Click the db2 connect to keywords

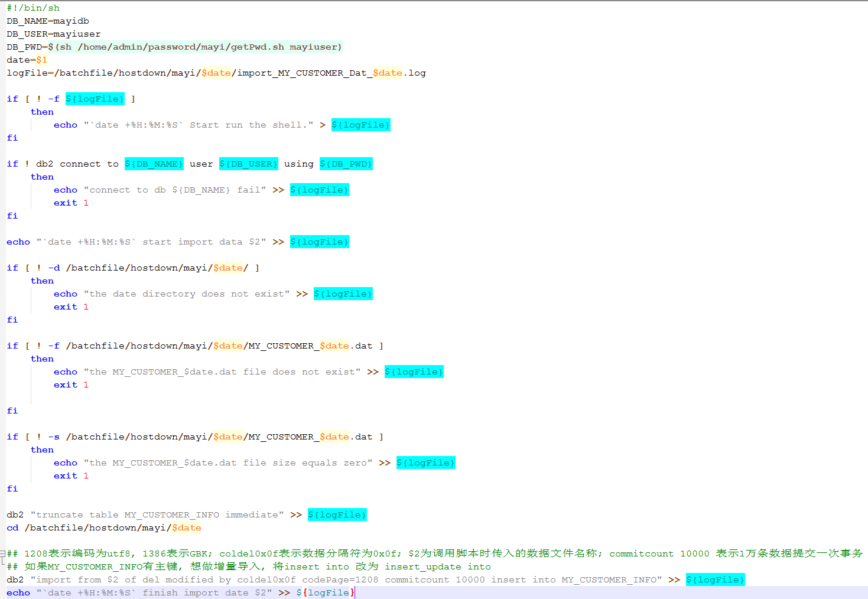click(x=77, y=164)
